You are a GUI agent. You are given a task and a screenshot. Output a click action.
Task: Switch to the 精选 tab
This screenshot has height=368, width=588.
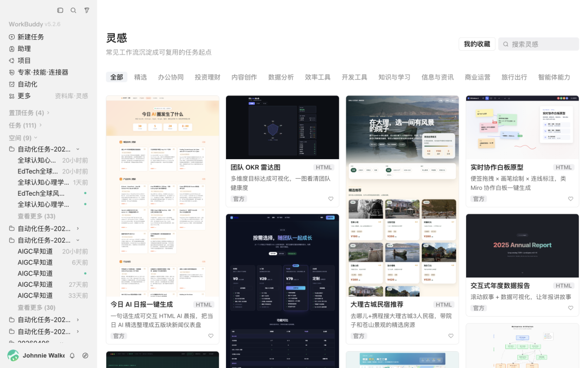coord(140,77)
